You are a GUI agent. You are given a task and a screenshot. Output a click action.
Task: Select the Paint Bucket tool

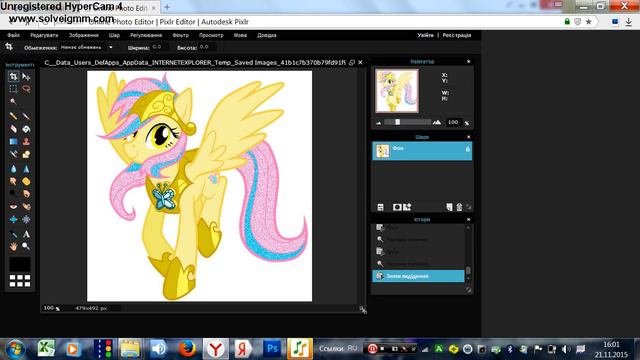pyautogui.click(x=26, y=129)
